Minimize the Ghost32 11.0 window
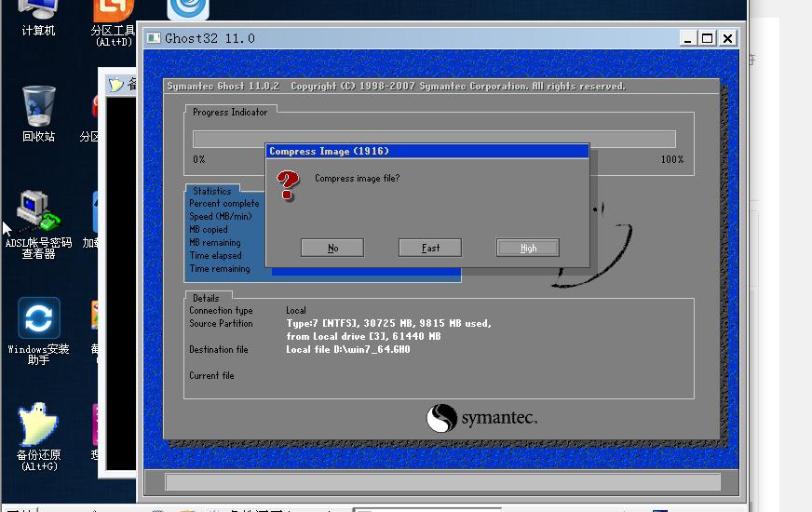 [x=687, y=38]
